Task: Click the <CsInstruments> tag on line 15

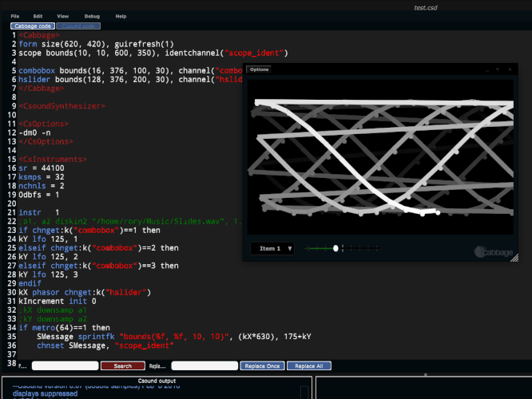Action: coord(53,160)
